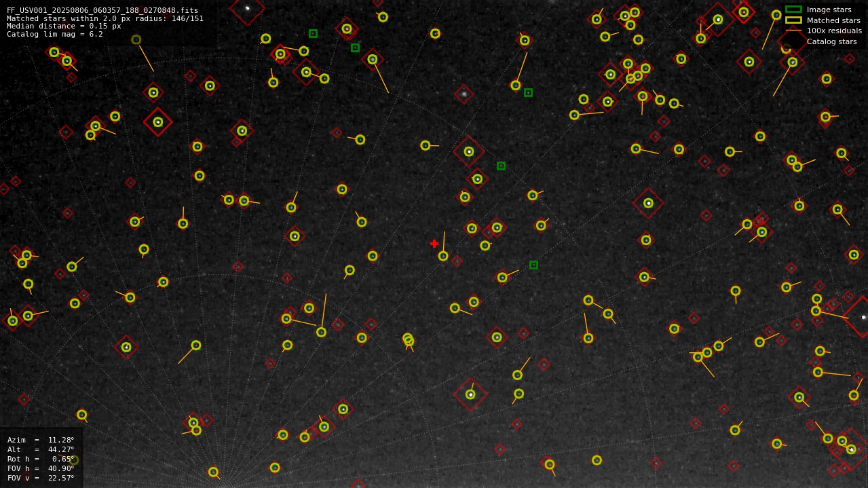Image resolution: width=868 pixels, height=488 pixels.
Task: Click bright unmatched star at top edge
Action: coord(247,8)
